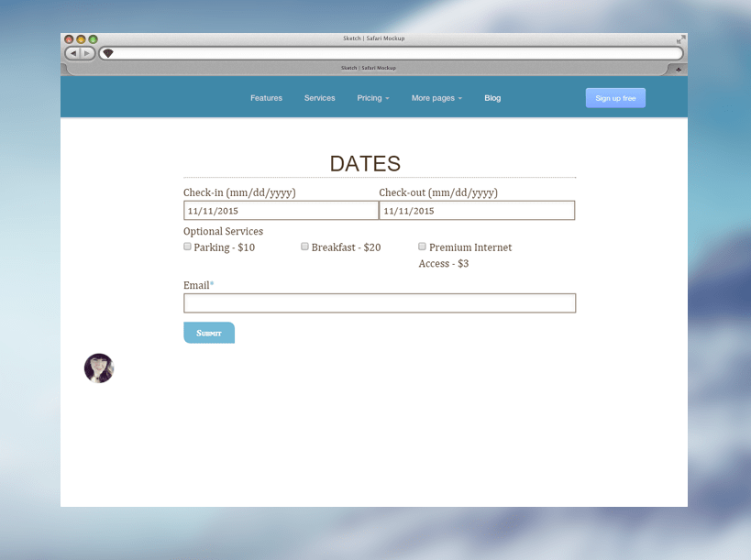Image resolution: width=751 pixels, height=560 pixels.
Task: Click the fullscreen expand icon at top right
Action: click(x=679, y=38)
